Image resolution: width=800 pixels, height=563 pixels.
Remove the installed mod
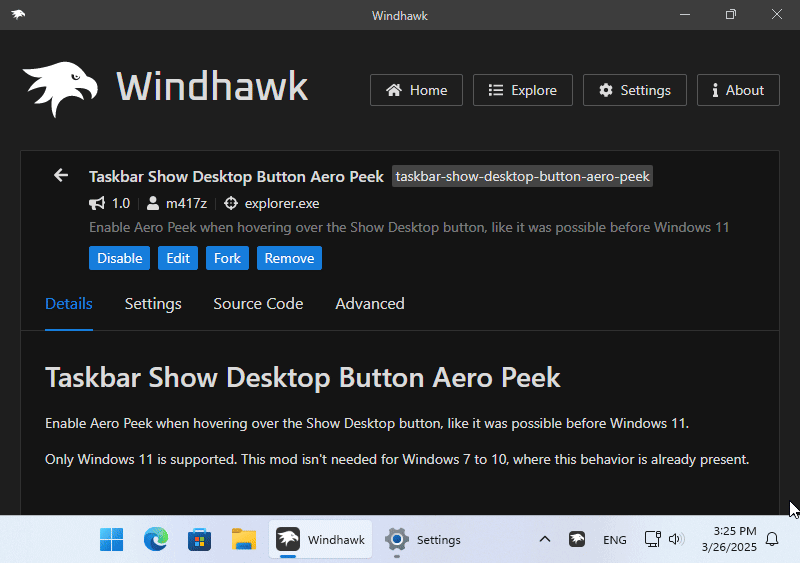point(289,258)
